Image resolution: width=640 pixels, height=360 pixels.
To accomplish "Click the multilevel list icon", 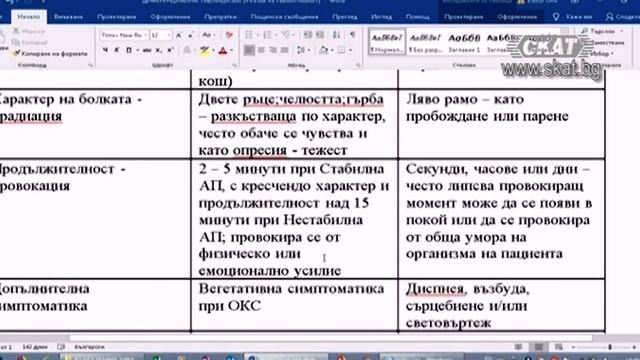I will click(x=286, y=36).
